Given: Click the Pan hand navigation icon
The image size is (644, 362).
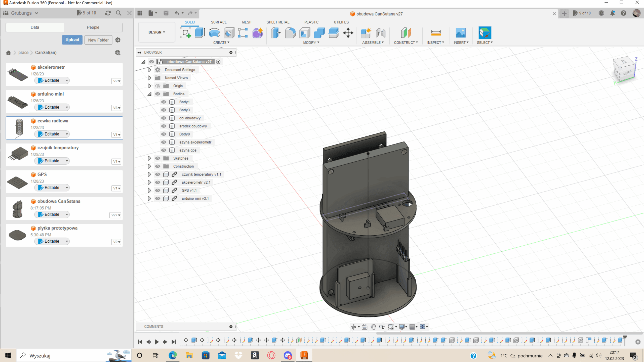Looking at the screenshot, I should (373, 327).
